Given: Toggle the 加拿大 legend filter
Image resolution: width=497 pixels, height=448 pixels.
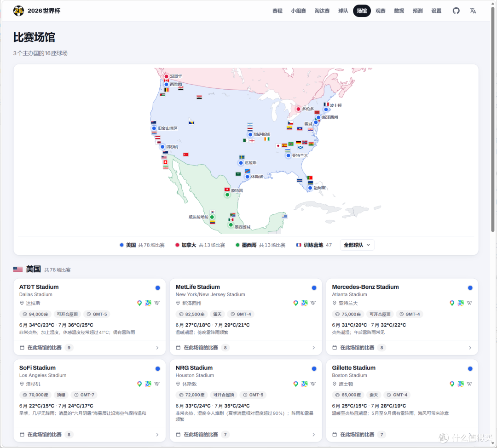Looking at the screenshot, I should pyautogui.click(x=200, y=245).
